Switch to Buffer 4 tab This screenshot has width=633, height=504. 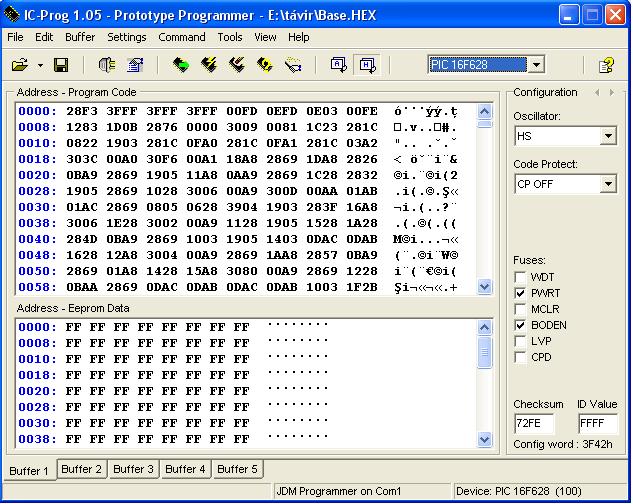tap(185, 469)
